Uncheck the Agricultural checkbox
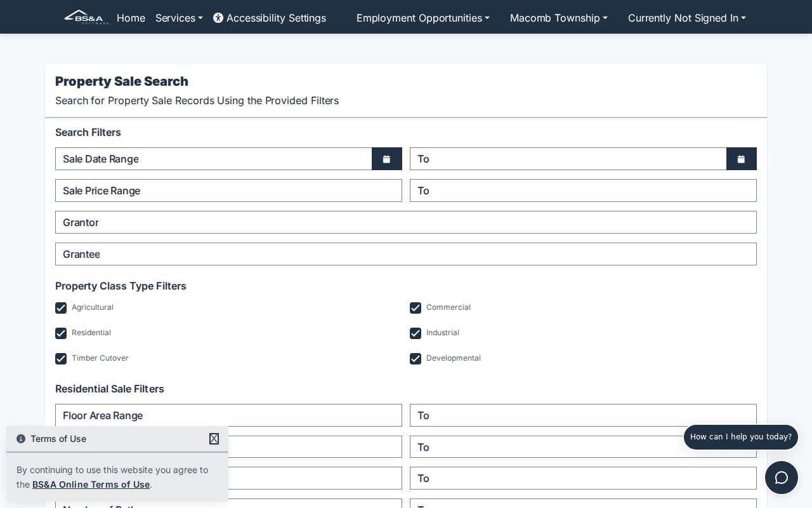The image size is (812, 508). [61, 308]
